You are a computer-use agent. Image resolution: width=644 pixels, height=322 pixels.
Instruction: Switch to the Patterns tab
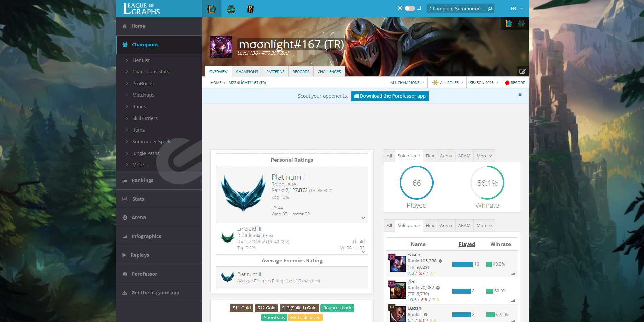[x=275, y=72]
